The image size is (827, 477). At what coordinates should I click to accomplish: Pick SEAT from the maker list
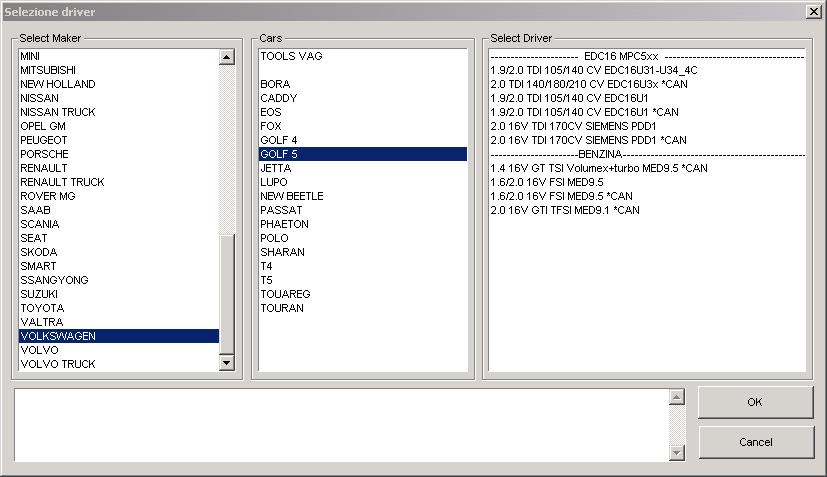[119, 238]
